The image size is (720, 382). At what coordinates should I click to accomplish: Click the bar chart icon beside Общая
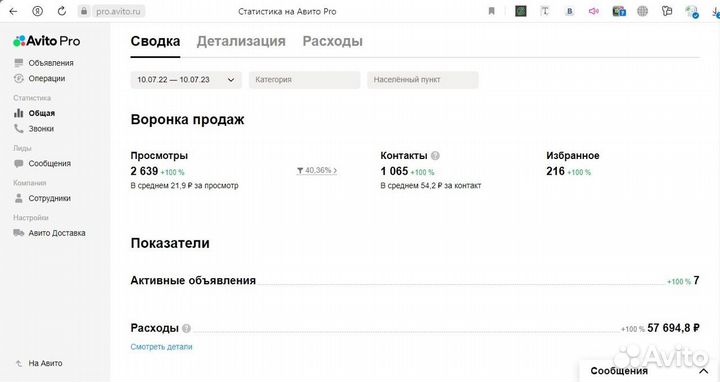[18, 113]
